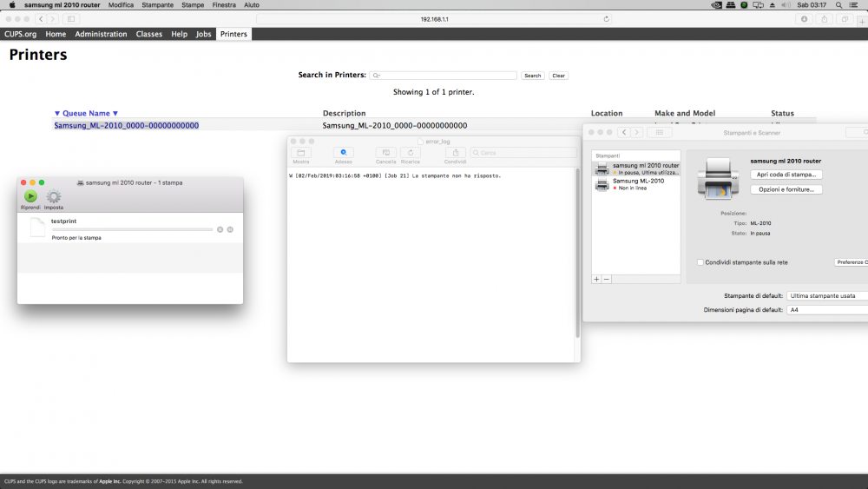Click the testprint job progress bar
The width and height of the screenshot is (868, 489).
pyautogui.click(x=132, y=229)
